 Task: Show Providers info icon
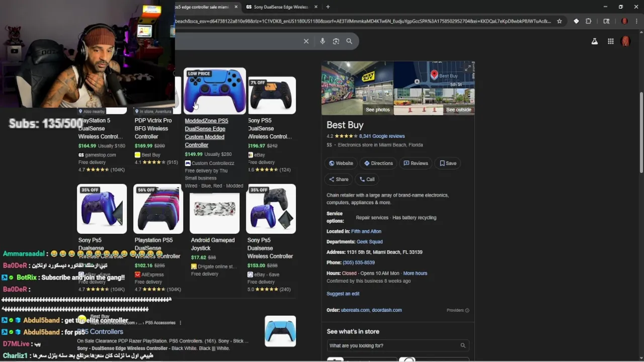tap(467, 310)
